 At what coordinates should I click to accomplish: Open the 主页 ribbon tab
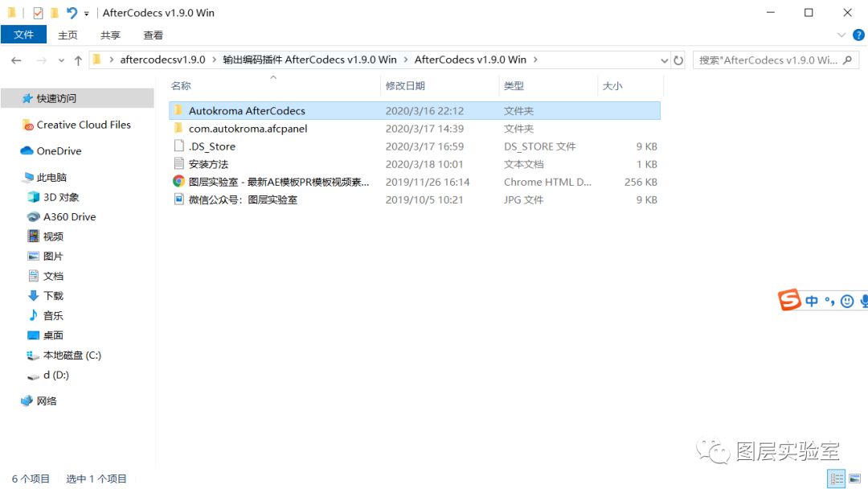click(x=68, y=35)
